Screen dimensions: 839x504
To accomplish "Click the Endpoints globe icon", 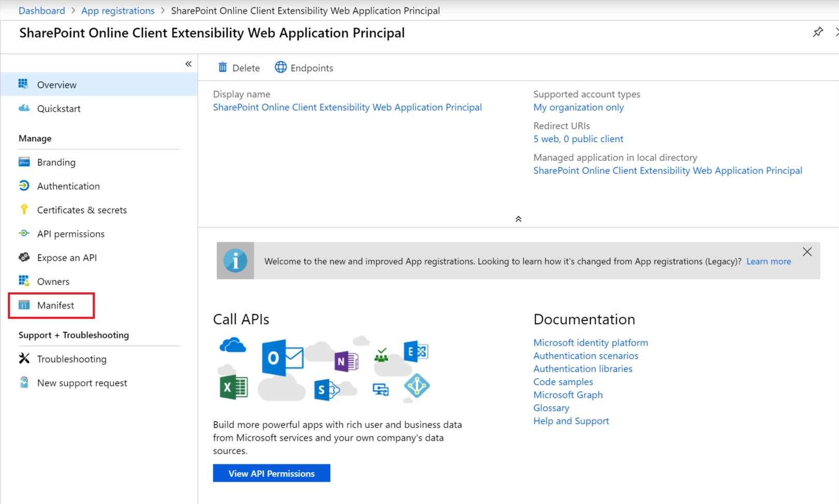I will [281, 67].
